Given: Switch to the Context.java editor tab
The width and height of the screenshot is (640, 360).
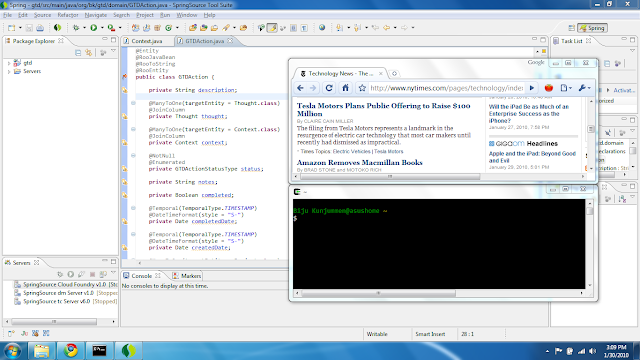Looking at the screenshot, I should [x=147, y=41].
